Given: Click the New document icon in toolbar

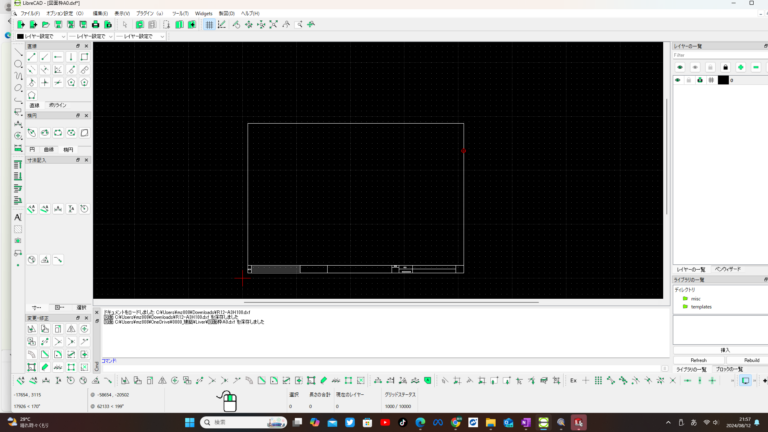Looking at the screenshot, I should pyautogui.click(x=20, y=24).
